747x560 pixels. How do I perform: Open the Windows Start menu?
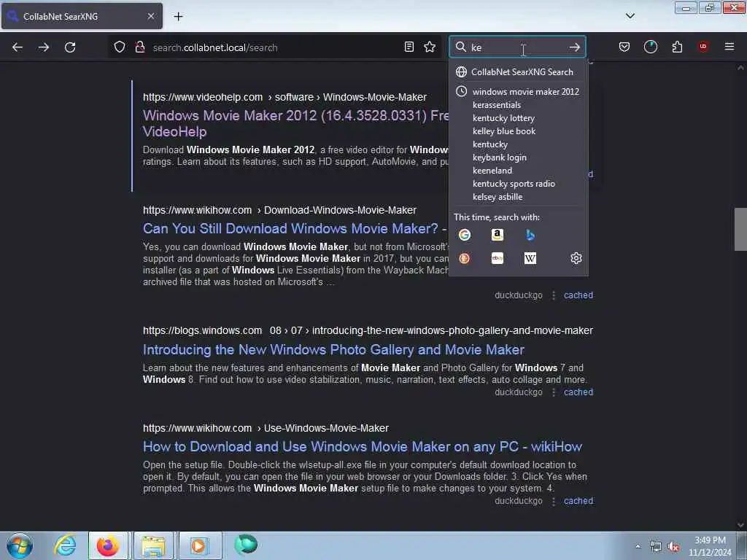tap(20, 545)
